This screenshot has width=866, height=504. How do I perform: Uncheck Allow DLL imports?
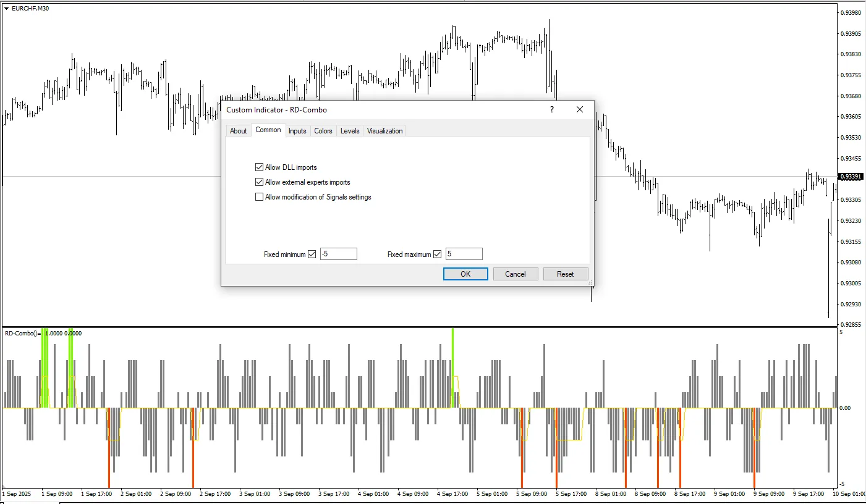point(259,167)
